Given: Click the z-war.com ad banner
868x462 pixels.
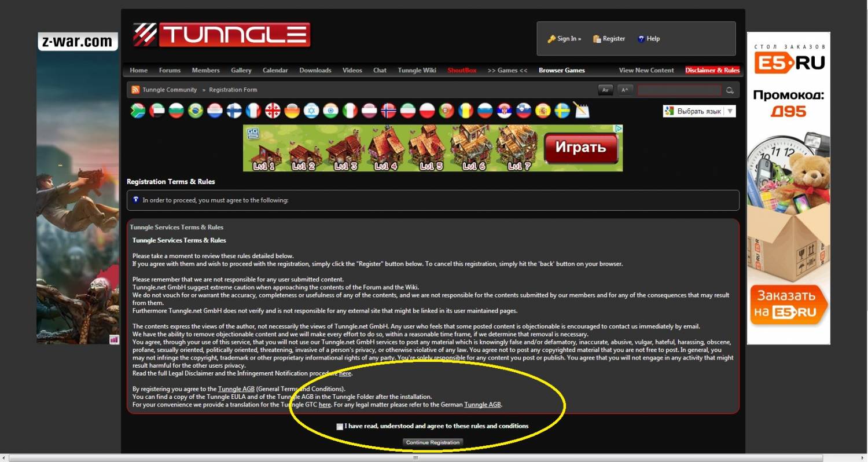Looking at the screenshot, I should click(78, 188).
